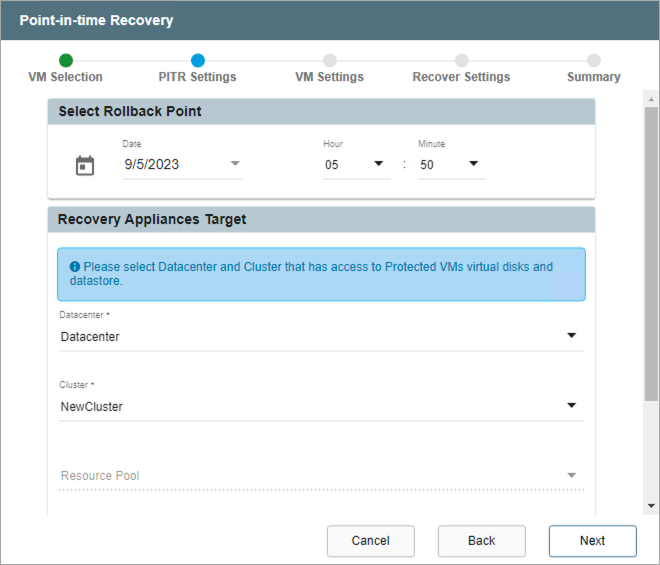This screenshot has width=660, height=565.
Task: Proceed with the Next button
Action: click(x=592, y=541)
